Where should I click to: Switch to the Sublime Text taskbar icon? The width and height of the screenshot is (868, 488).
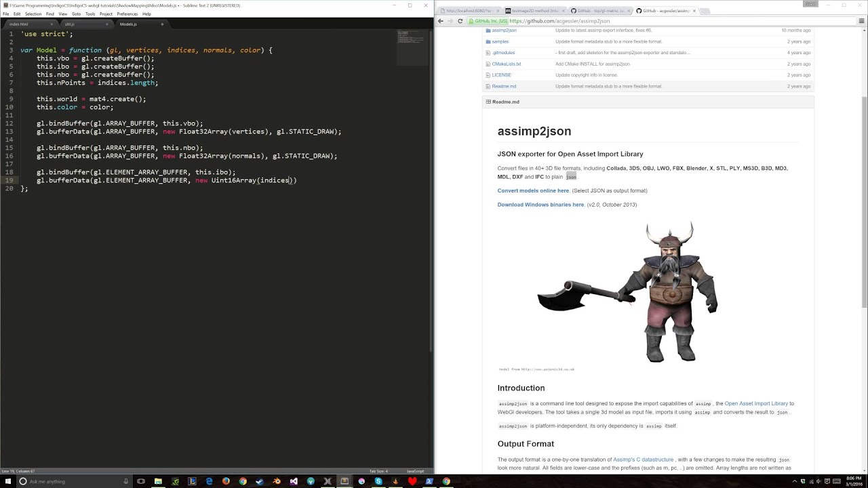[344, 481]
